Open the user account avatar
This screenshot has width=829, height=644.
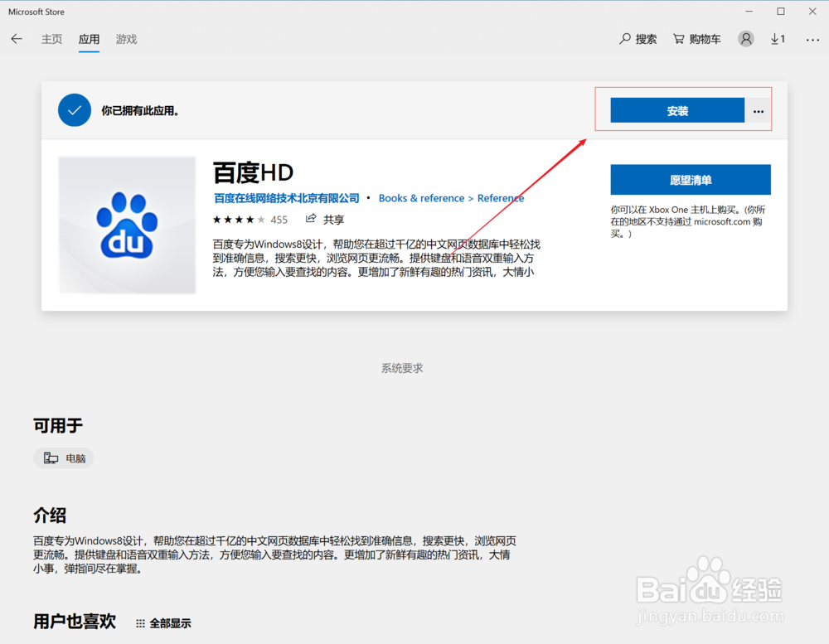click(x=746, y=39)
